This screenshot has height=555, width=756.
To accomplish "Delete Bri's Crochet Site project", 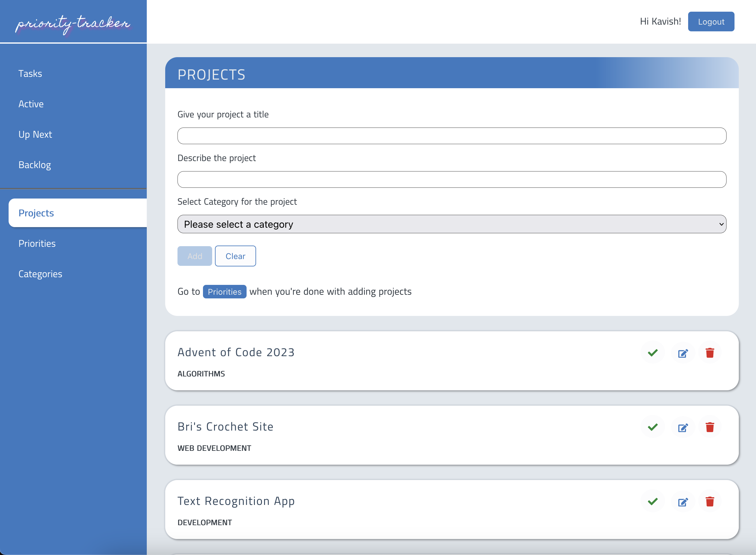I will pyautogui.click(x=710, y=427).
